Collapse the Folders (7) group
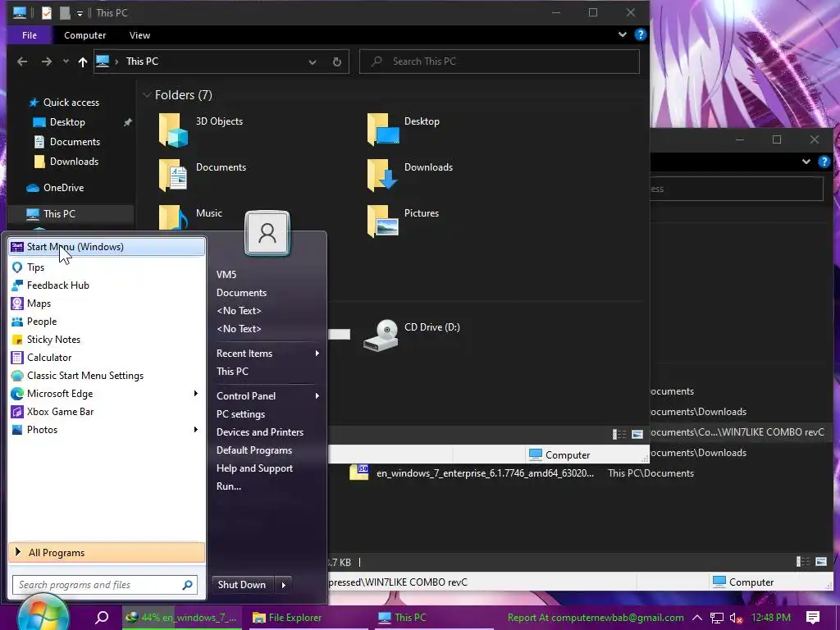 pyautogui.click(x=146, y=95)
